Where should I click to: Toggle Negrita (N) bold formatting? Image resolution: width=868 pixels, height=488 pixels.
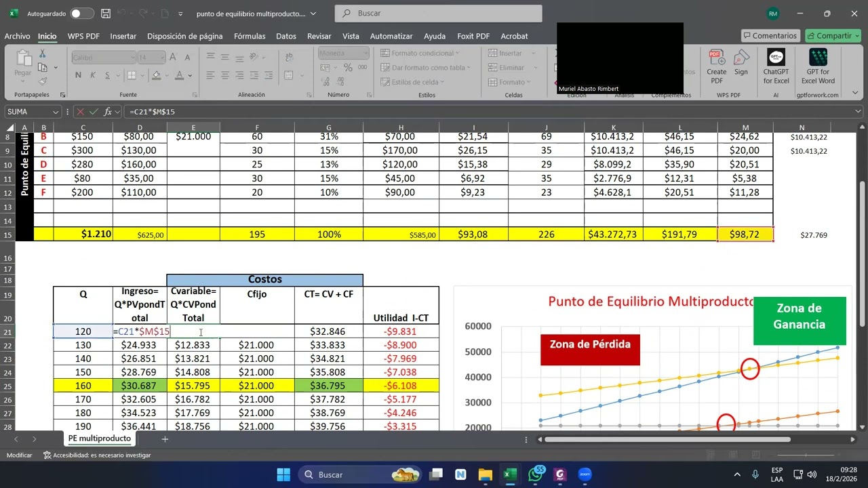[x=78, y=75]
